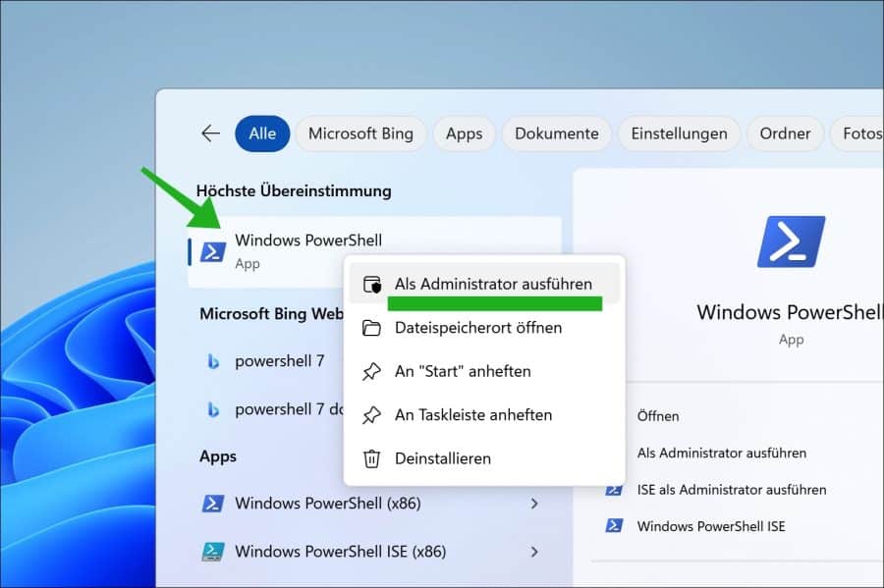The image size is (884, 588).
Task: Open Windows PowerShell ISE from right pane
Action: tap(710, 526)
